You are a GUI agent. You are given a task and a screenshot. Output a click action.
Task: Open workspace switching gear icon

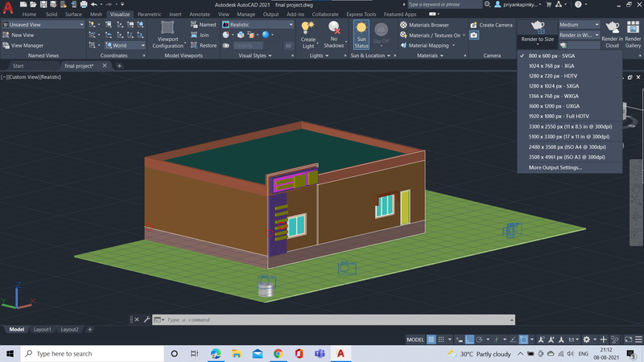click(587, 339)
